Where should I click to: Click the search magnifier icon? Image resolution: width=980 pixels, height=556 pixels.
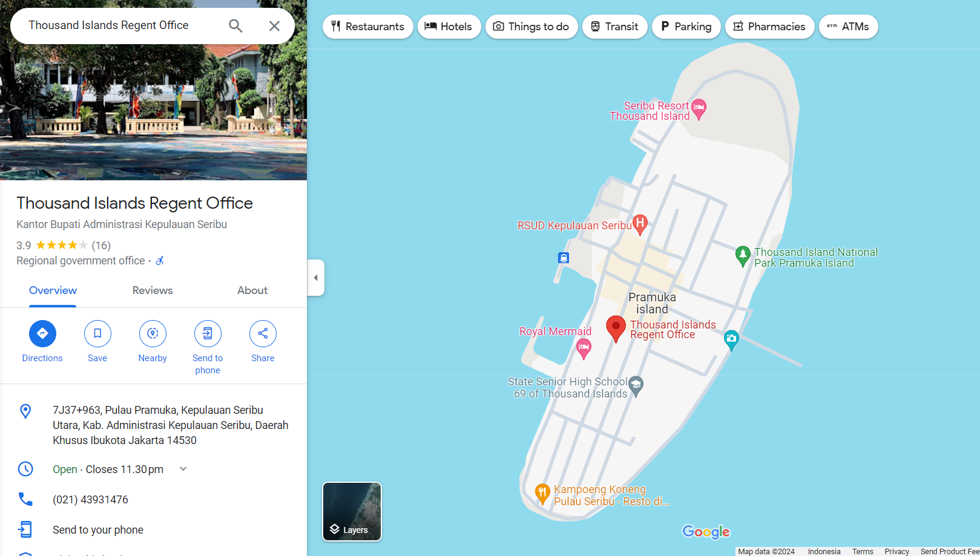pyautogui.click(x=235, y=26)
